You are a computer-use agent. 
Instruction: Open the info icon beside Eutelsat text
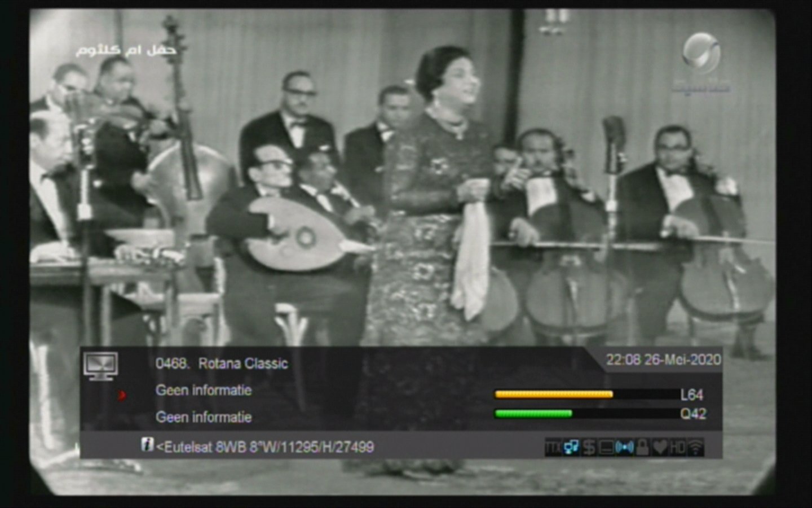(x=147, y=445)
